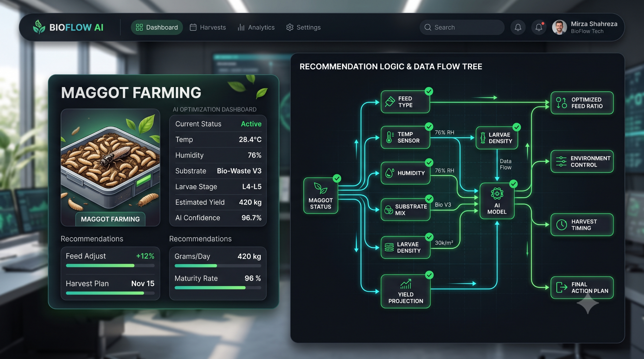The width and height of the screenshot is (644, 359).
Task: Click the Larvae Density layered icon near 30k/m²
Action: (389, 247)
